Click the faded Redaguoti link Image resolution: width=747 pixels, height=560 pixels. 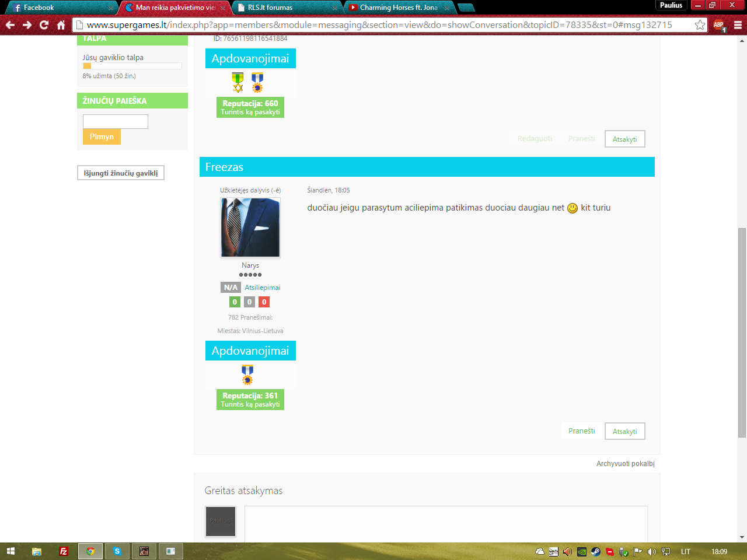(535, 139)
